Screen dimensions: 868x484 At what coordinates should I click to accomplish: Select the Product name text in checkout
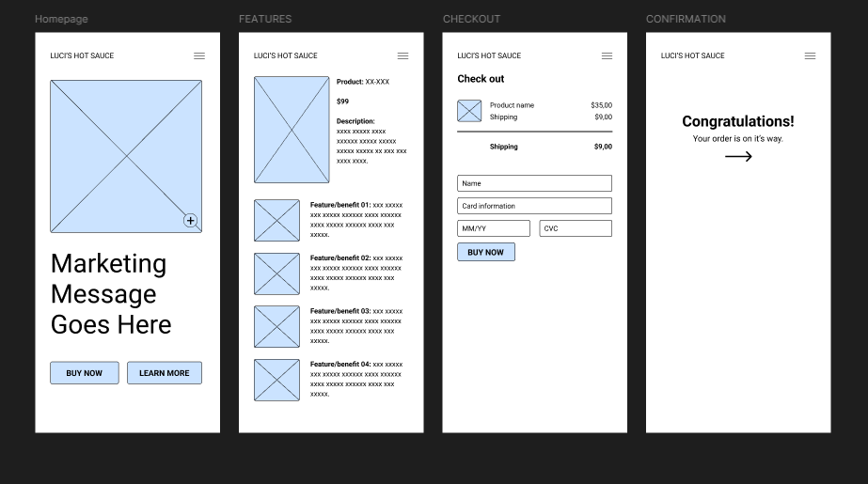click(512, 105)
